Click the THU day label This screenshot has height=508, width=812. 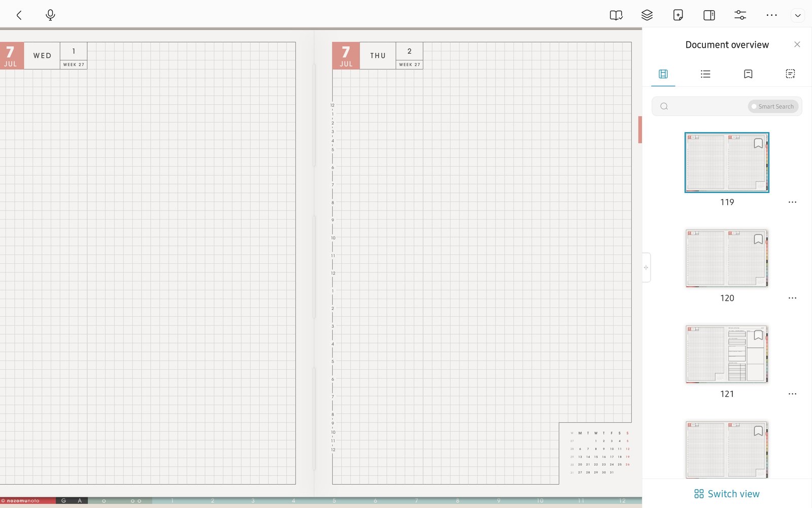378,56
